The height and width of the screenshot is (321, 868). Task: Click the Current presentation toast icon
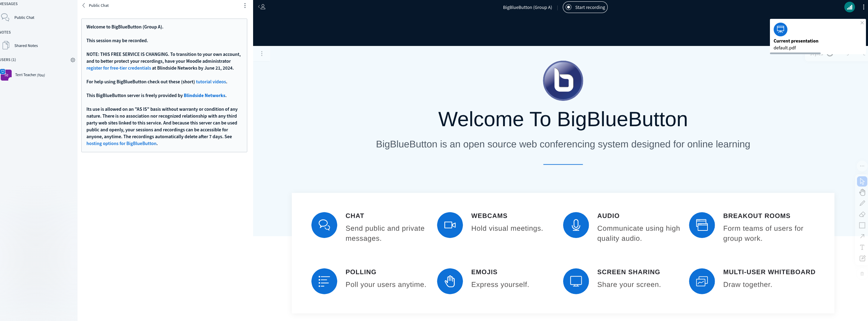781,29
